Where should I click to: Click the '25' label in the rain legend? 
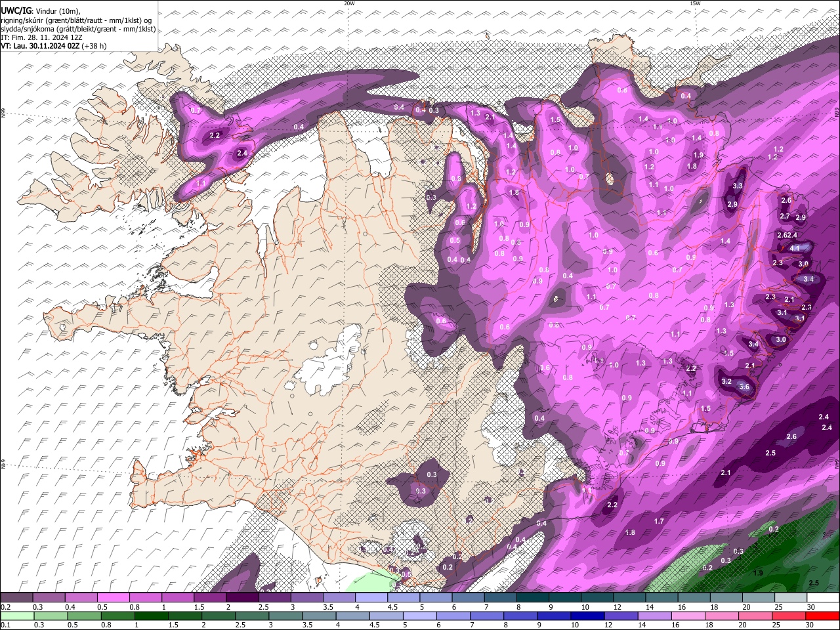(778, 625)
